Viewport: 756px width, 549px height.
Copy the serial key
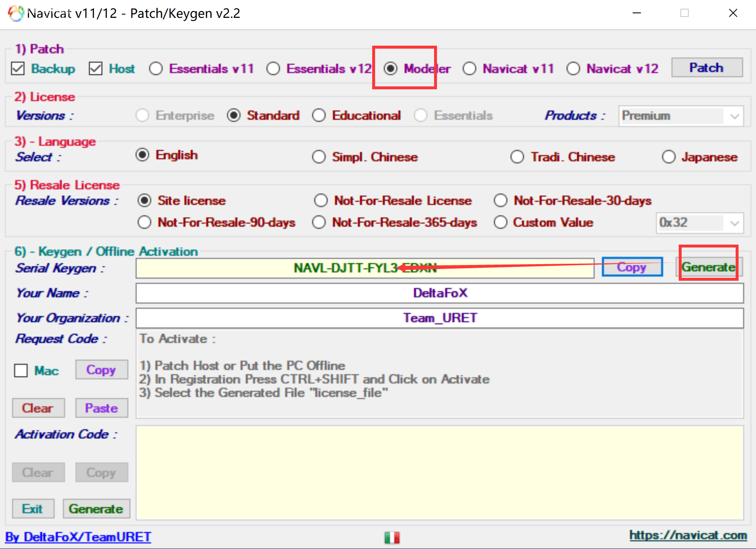click(632, 267)
